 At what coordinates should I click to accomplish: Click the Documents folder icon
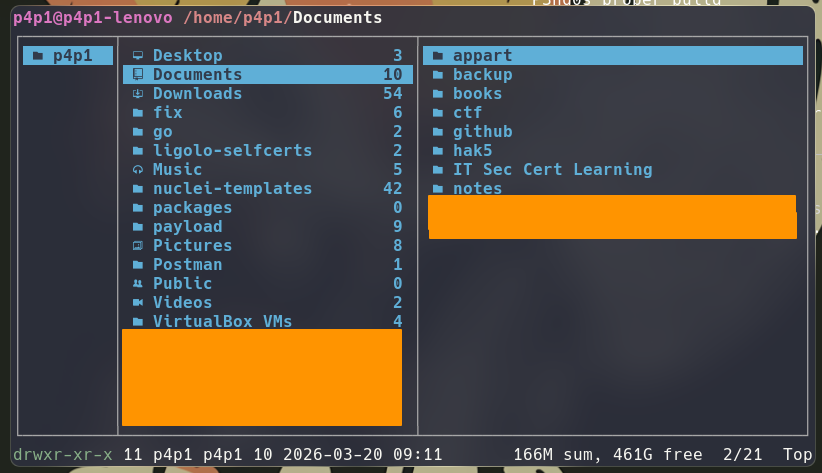pyautogui.click(x=138, y=75)
